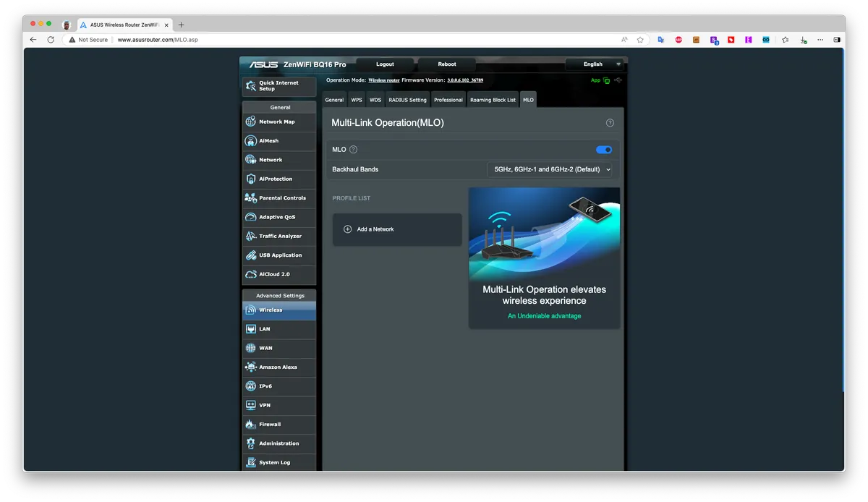The width and height of the screenshot is (868, 502).
Task: Open AiMesh from the sidebar
Action: coord(268,141)
